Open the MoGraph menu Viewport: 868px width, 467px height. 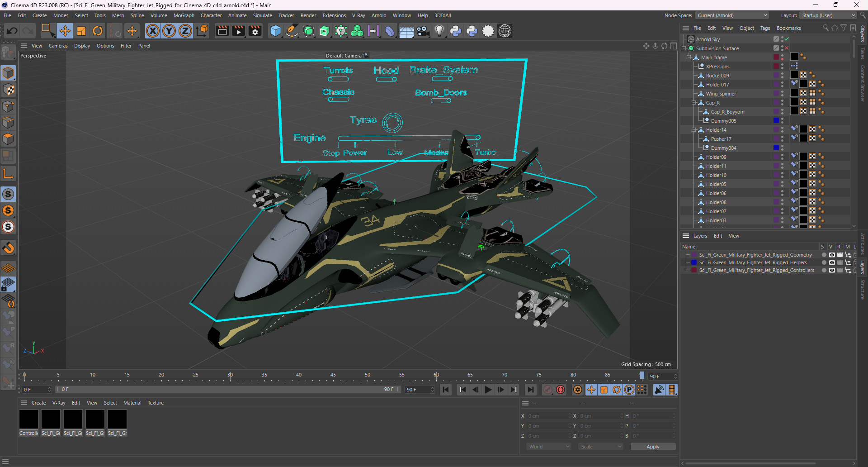[x=184, y=15]
